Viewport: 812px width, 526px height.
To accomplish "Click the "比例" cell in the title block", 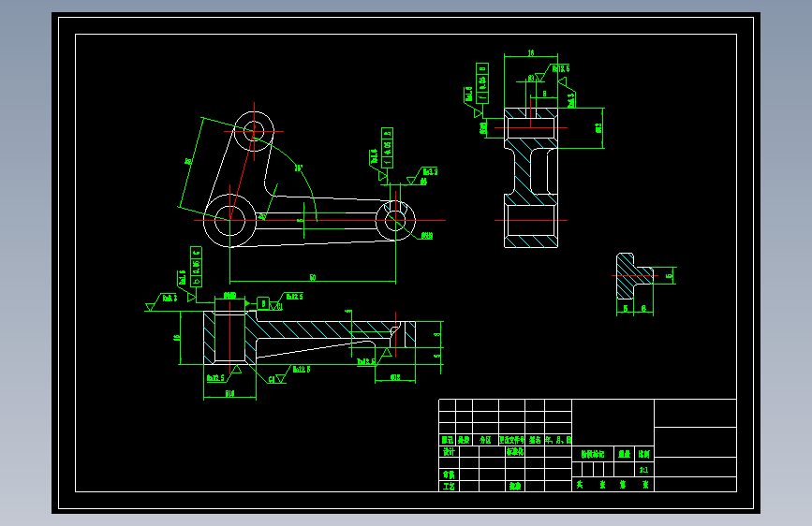I will coord(644,454).
